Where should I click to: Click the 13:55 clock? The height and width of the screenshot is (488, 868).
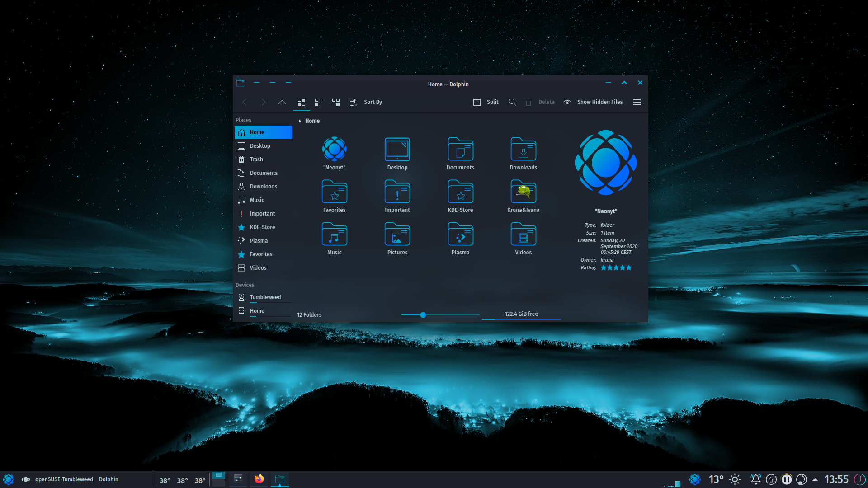pos(836,479)
